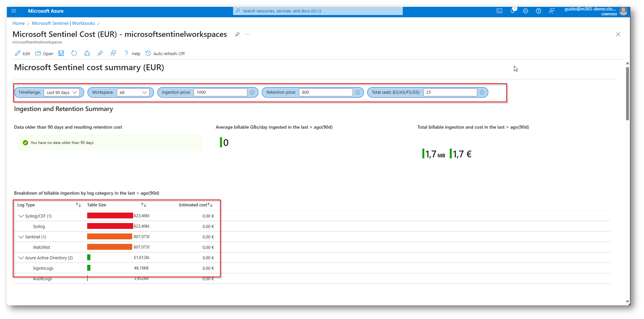Viewport: 644px width, 319px height.
Task: Open the TimeRange dropdown
Action: (x=62, y=92)
